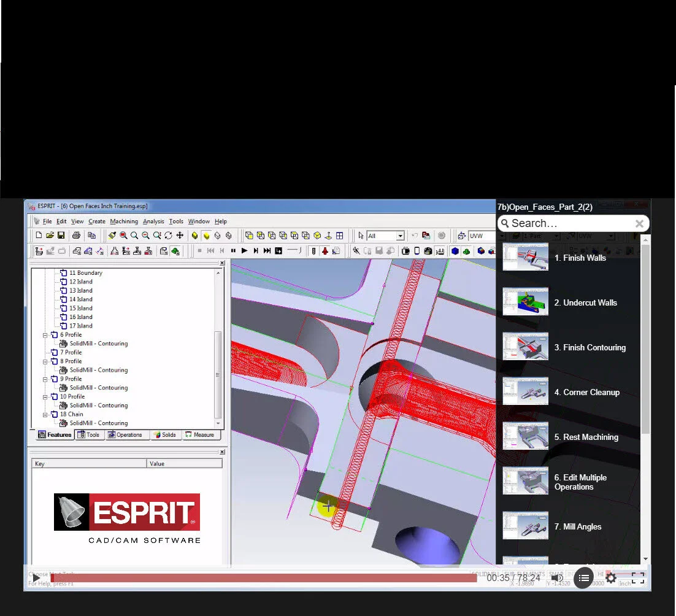Collapse the 18 Chain tree node
This screenshot has height=616, width=676.
[45, 415]
